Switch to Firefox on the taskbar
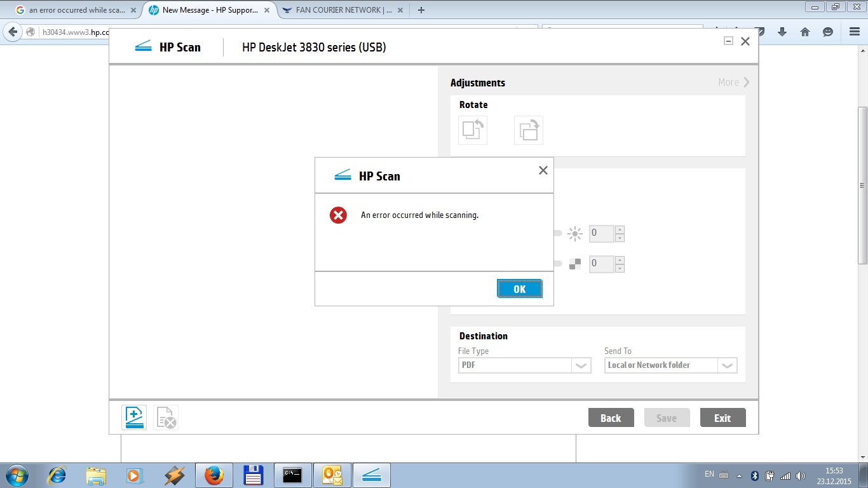Viewport: 868px width, 488px height. [x=214, y=475]
